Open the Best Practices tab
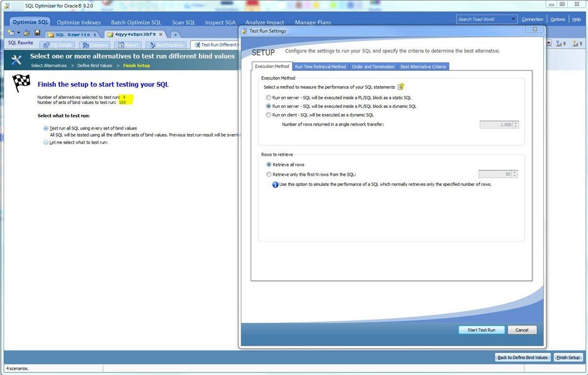Screen dimensions: 588x375 [166, 45]
